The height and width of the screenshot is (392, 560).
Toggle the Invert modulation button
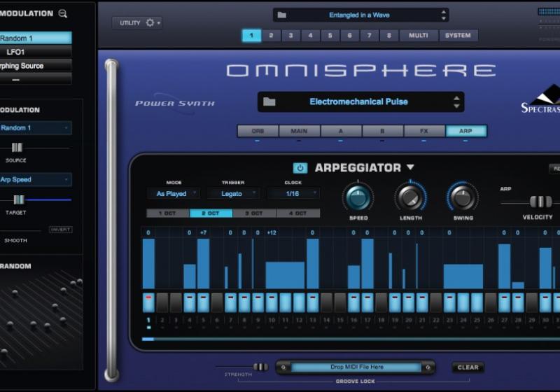[60, 230]
